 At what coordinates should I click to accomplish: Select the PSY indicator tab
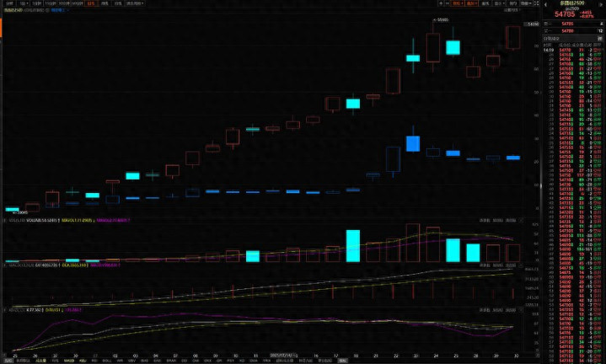tap(231, 361)
